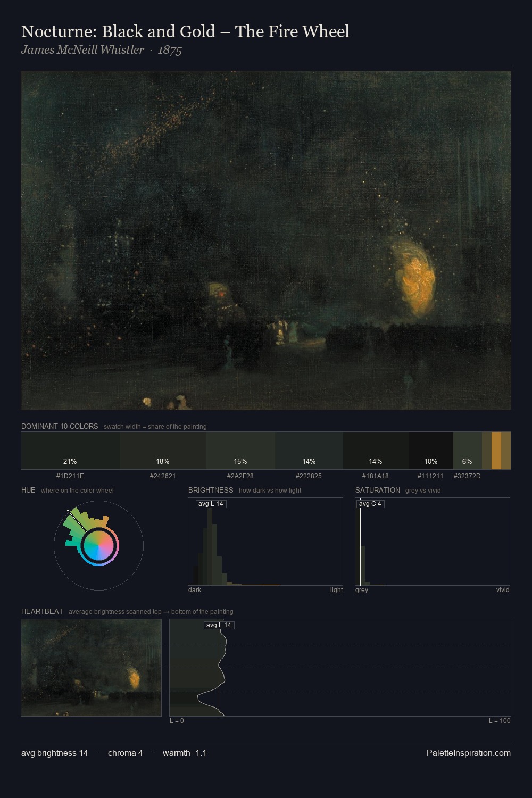Select the #2A2F28 hex code text
Screen dimensions: 532x798
pyautogui.click(x=240, y=476)
